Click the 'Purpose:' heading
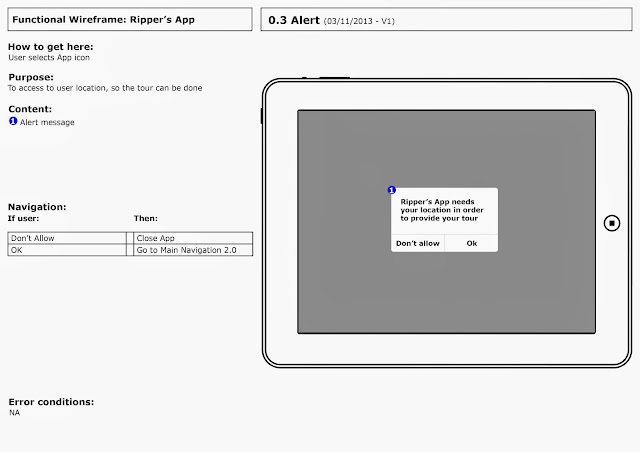 (31, 77)
